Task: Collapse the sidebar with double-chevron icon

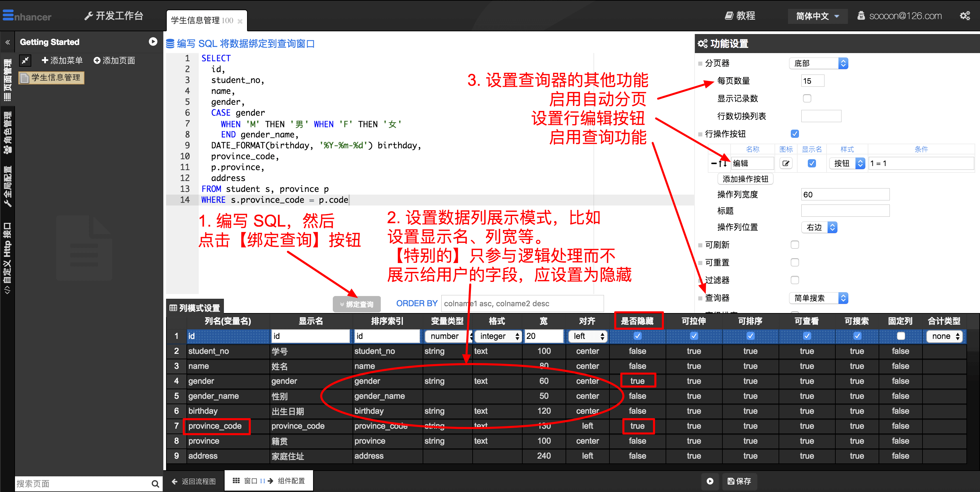Action: click(x=7, y=42)
